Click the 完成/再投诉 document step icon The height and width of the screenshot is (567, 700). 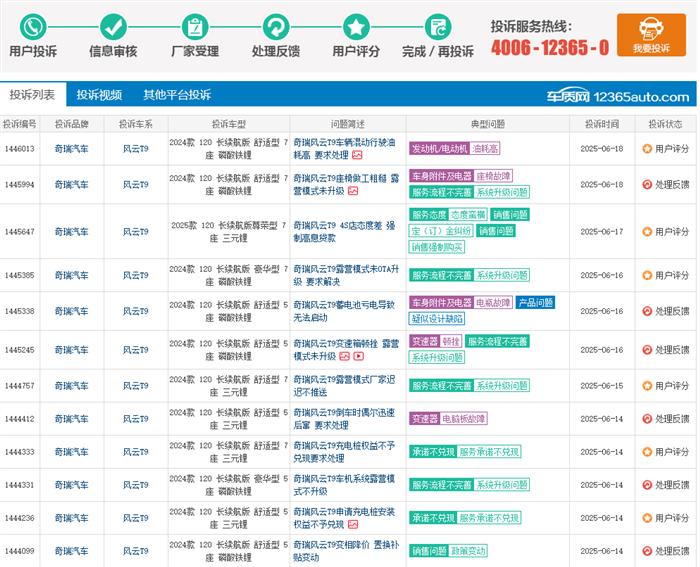pos(438,27)
